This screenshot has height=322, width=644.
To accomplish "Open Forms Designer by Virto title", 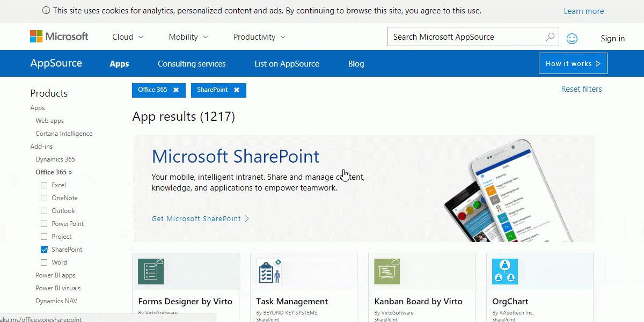I will click(x=185, y=302).
